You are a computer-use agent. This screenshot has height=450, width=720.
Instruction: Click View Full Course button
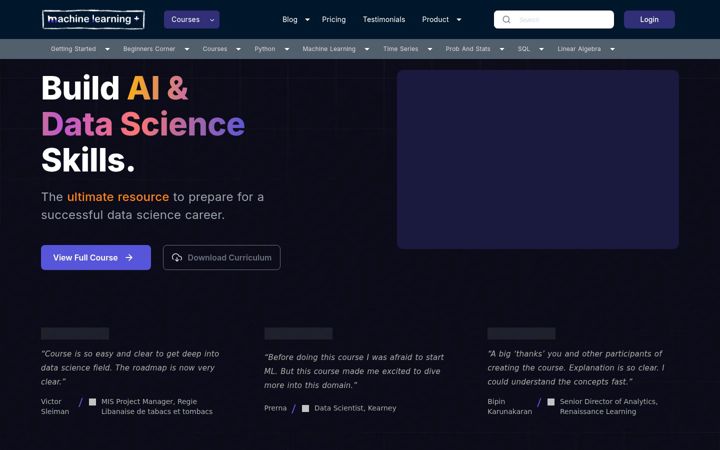click(96, 258)
